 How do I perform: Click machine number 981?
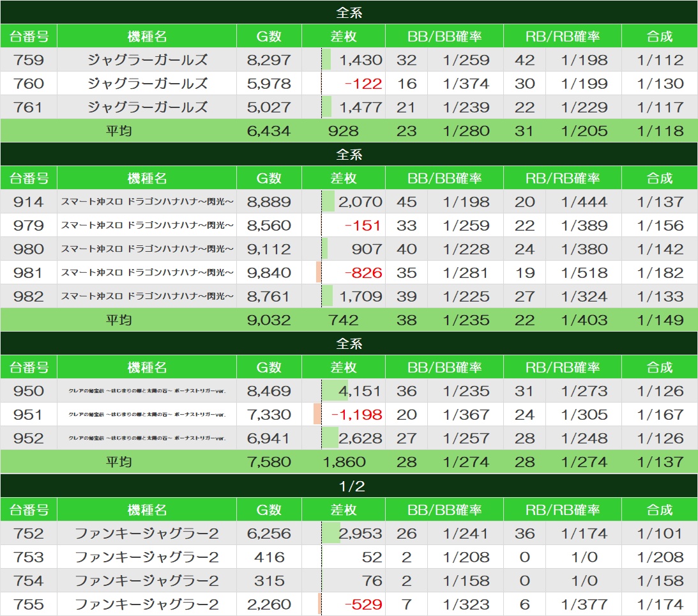click(29, 273)
